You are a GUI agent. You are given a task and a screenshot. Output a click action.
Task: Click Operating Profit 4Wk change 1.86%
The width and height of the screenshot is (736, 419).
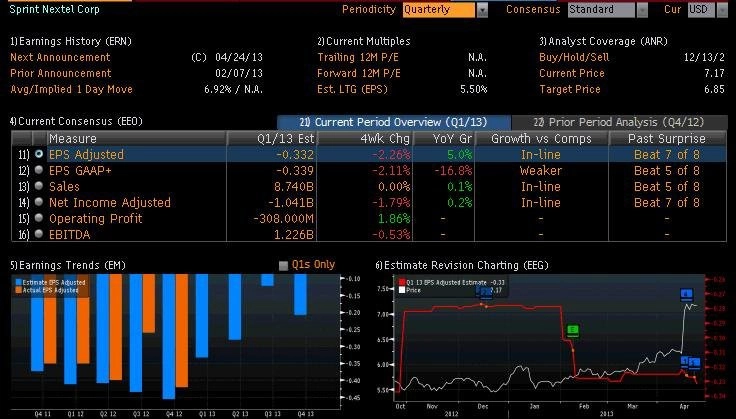394,218
